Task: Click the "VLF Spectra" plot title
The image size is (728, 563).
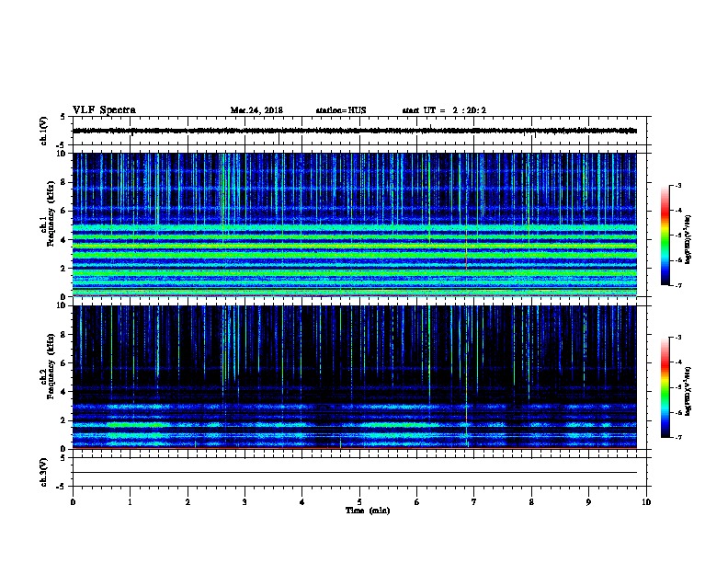Action: 104,110
